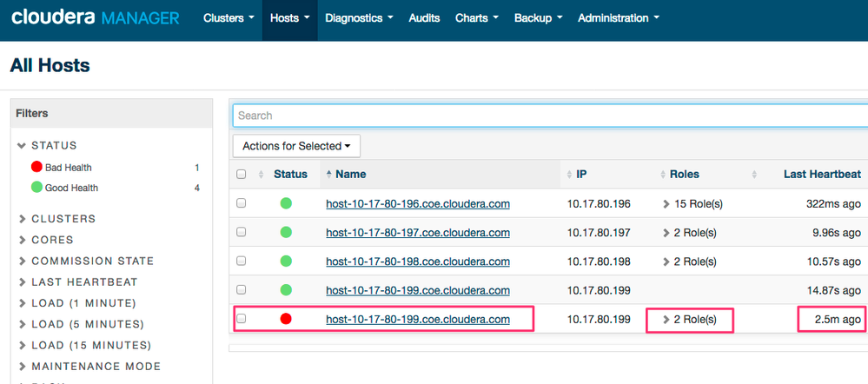
Task: Filter hosts by Good Health
Action: tap(71, 188)
